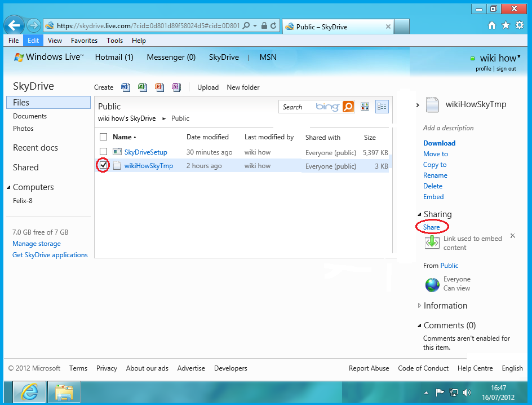The width and height of the screenshot is (532, 405).
Task: Open the wiki how account dropdown
Action: (x=519, y=56)
